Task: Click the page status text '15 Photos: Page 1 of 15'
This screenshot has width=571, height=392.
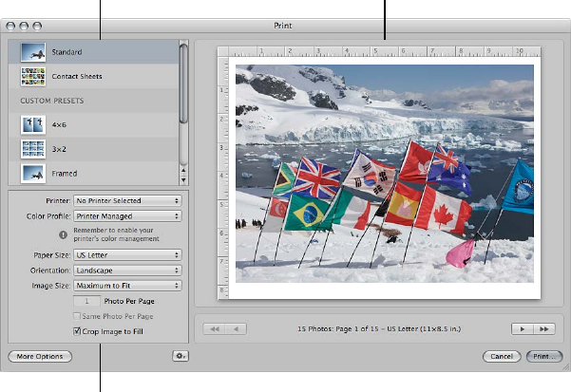Action: pyautogui.click(x=337, y=328)
